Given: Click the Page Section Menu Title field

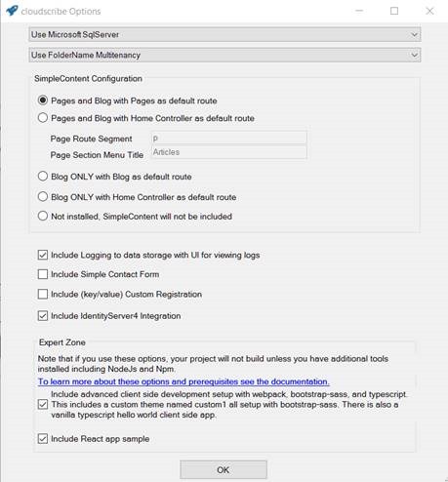Looking at the screenshot, I should 229,152.
